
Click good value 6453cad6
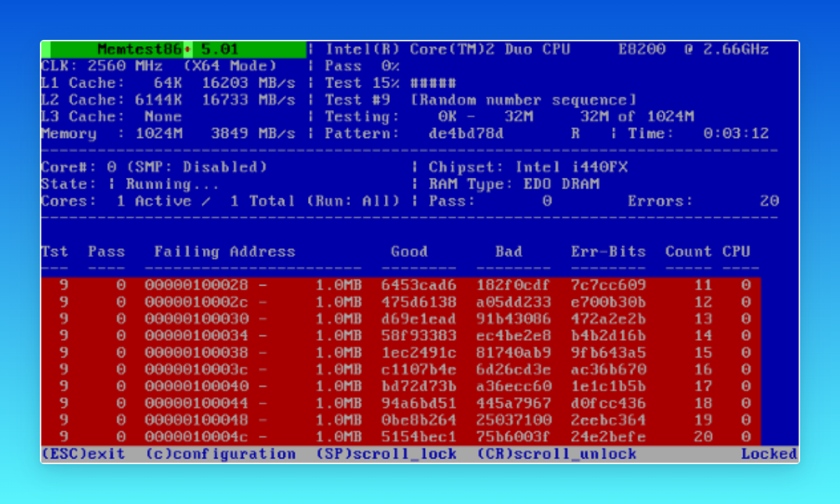click(x=419, y=285)
